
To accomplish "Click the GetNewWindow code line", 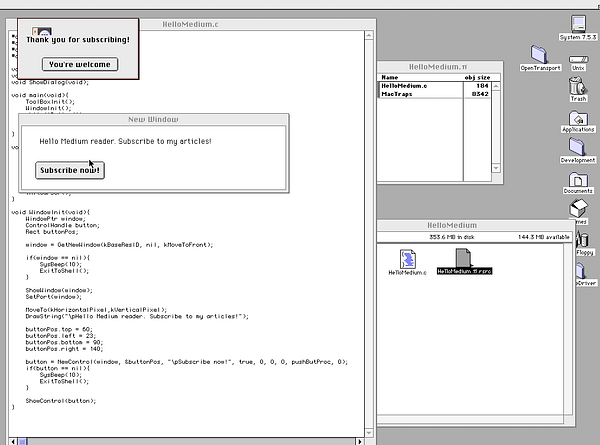I will coord(119,245).
